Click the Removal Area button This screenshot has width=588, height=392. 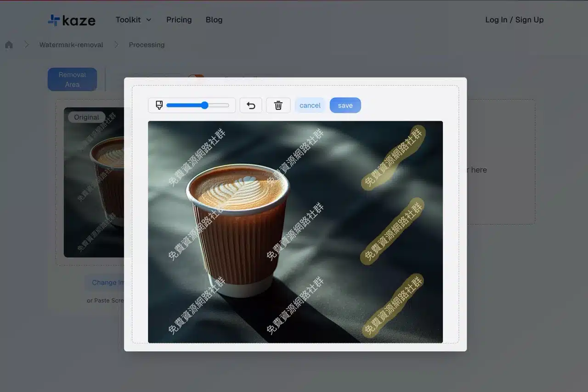(x=72, y=79)
